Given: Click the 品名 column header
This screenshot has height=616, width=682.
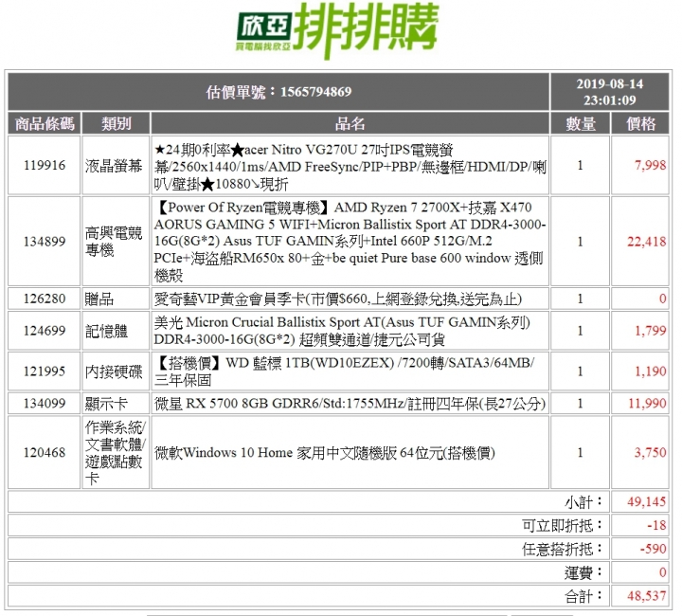Looking at the screenshot, I should click(x=350, y=123).
